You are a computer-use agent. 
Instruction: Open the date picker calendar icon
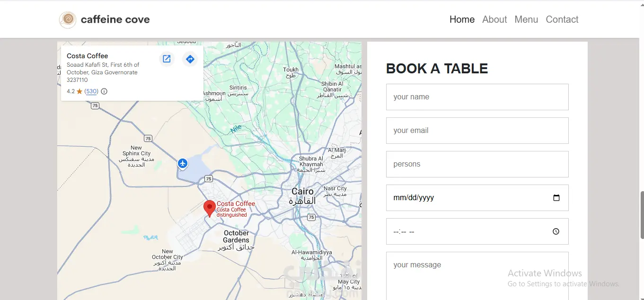(x=556, y=198)
